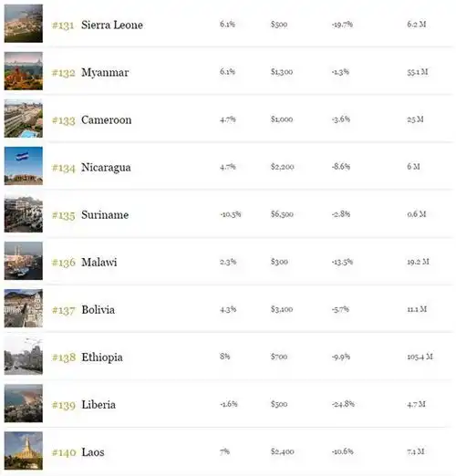Select the #139 Liberia row title
Image resolution: width=456 pixels, height=476 pixels.
[x=84, y=405]
